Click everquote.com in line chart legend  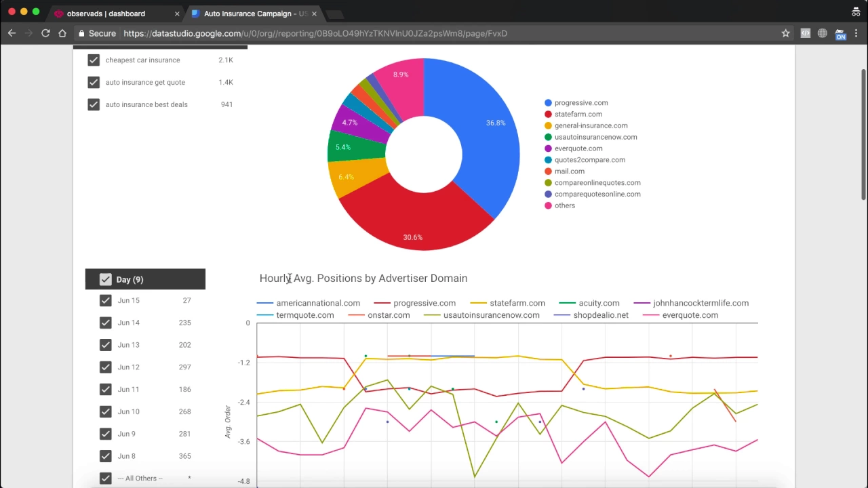click(x=690, y=315)
